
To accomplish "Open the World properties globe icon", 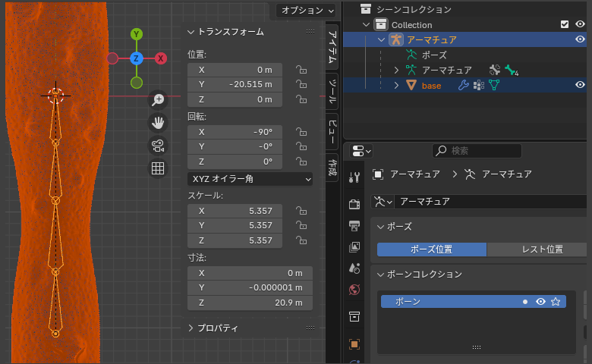I will click(x=354, y=290).
